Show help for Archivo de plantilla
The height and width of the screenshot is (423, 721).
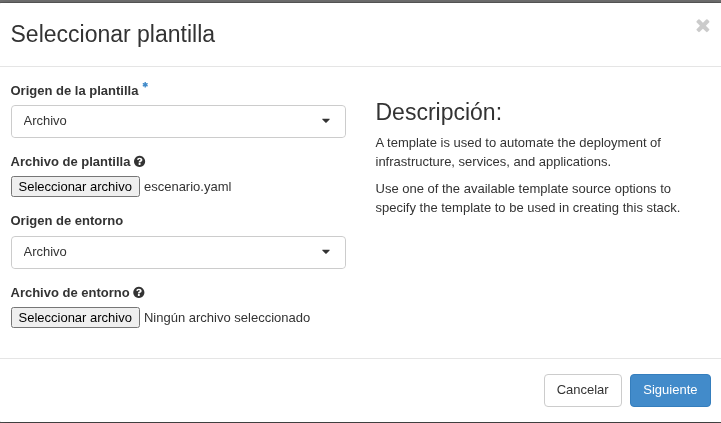[x=140, y=162]
